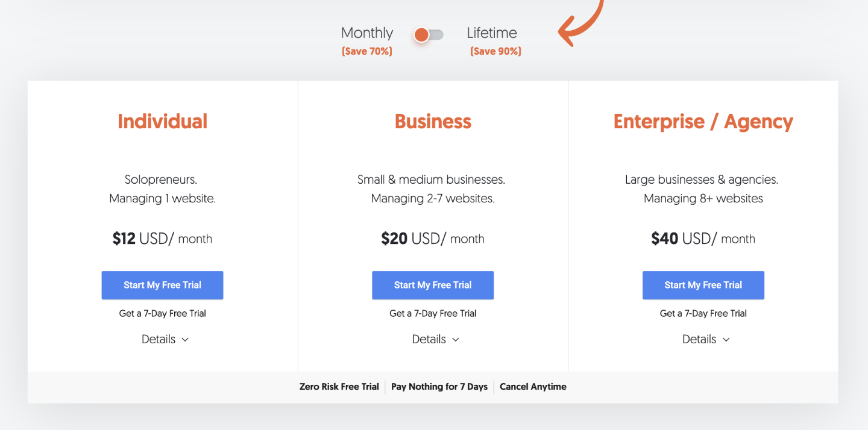This screenshot has height=430, width=868.
Task: Click the orange curved arrow icon
Action: tap(579, 24)
